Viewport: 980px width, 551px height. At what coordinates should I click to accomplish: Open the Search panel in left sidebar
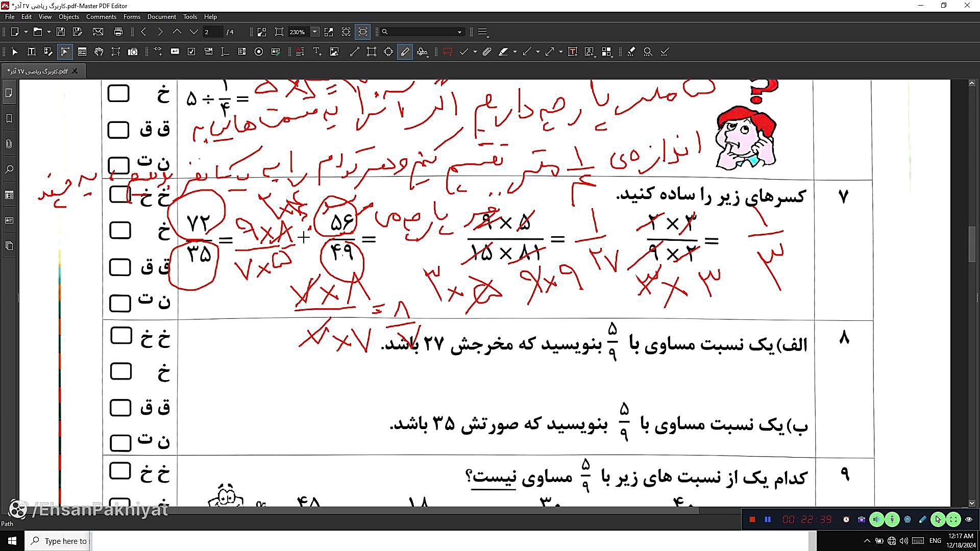[x=9, y=169]
